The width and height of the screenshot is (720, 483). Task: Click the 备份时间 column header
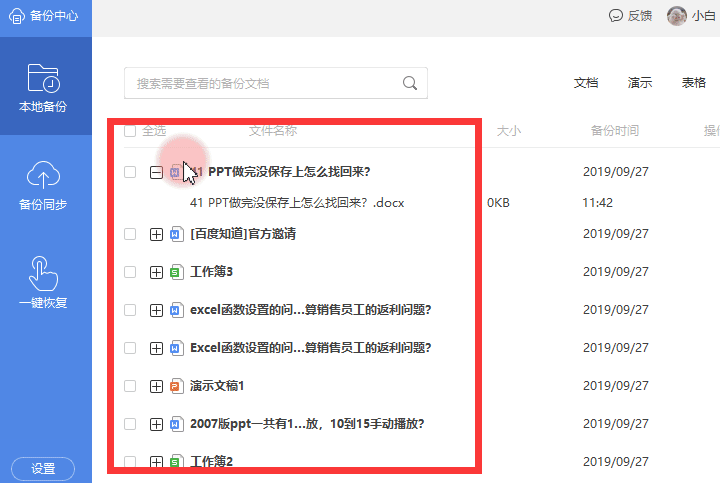point(615,131)
